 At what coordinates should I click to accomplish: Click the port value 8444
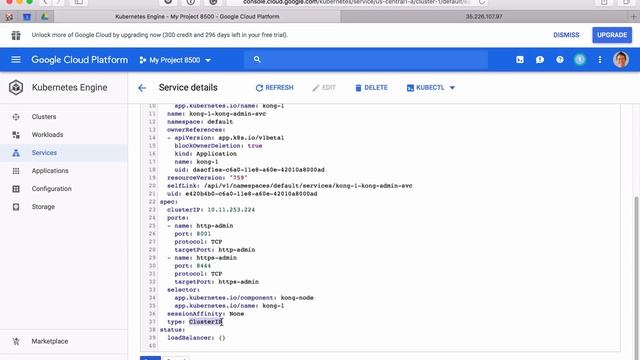[203, 266]
